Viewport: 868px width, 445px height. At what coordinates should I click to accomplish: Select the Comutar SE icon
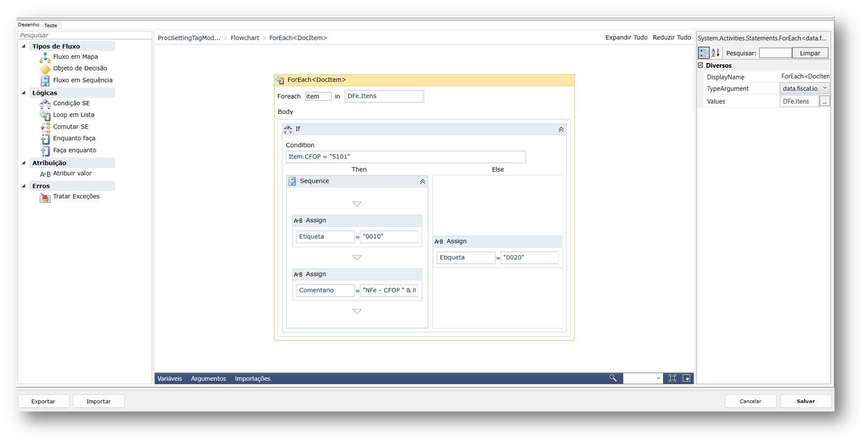(x=45, y=127)
